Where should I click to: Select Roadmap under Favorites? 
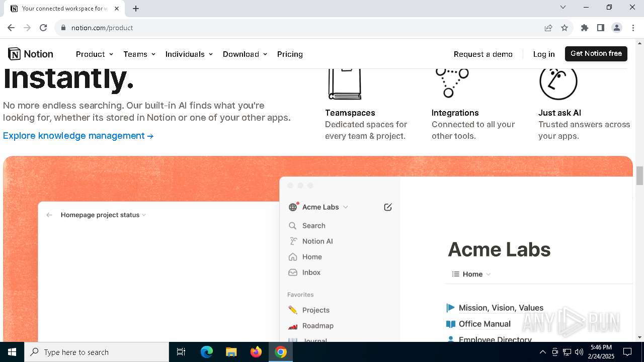[x=318, y=326]
